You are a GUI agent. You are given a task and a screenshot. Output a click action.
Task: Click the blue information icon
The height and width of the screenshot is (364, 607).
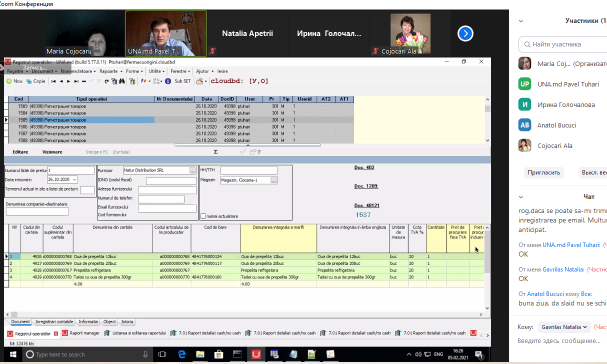click(x=168, y=81)
